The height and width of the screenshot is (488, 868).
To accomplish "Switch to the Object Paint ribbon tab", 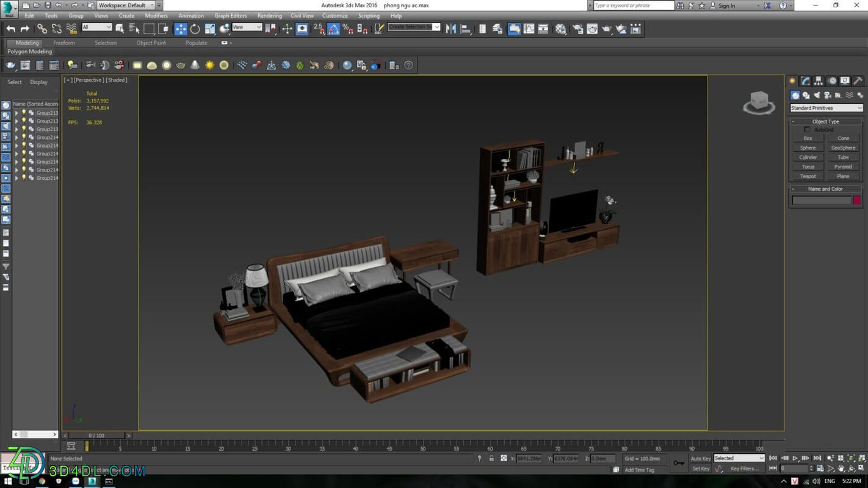I will (x=151, y=43).
